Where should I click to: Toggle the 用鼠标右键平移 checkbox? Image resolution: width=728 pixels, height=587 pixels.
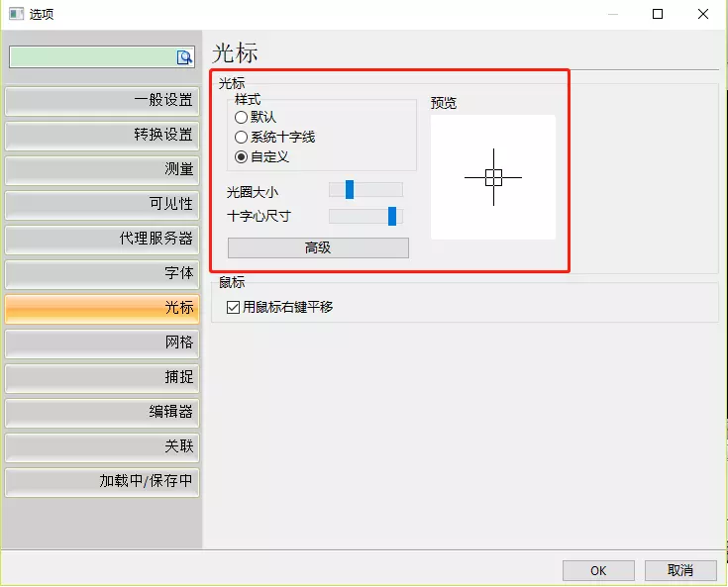click(234, 307)
